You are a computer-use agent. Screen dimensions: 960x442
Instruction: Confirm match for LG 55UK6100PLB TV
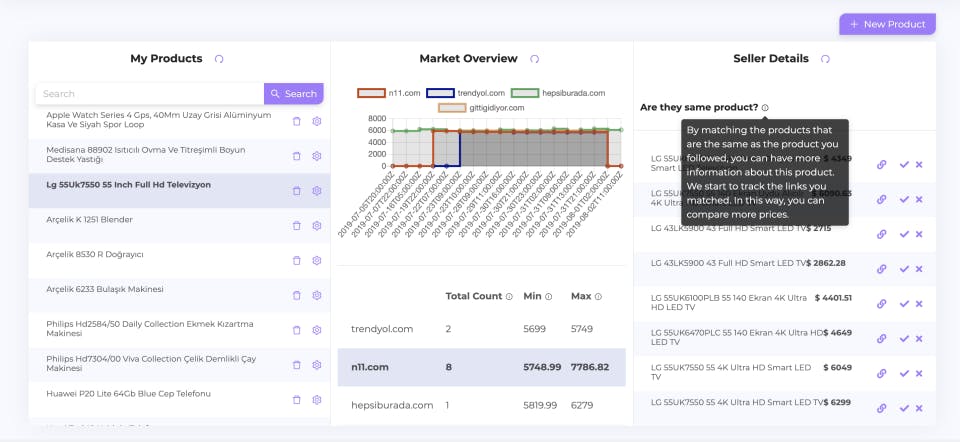904,304
